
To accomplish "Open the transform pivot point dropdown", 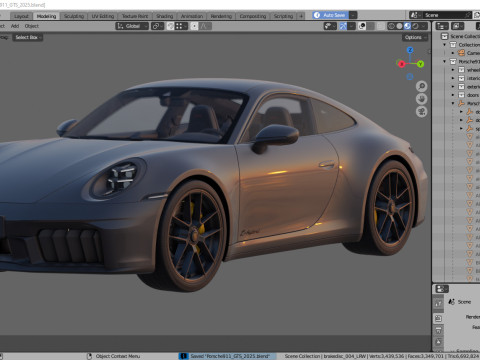I will pyautogui.click(x=157, y=26).
